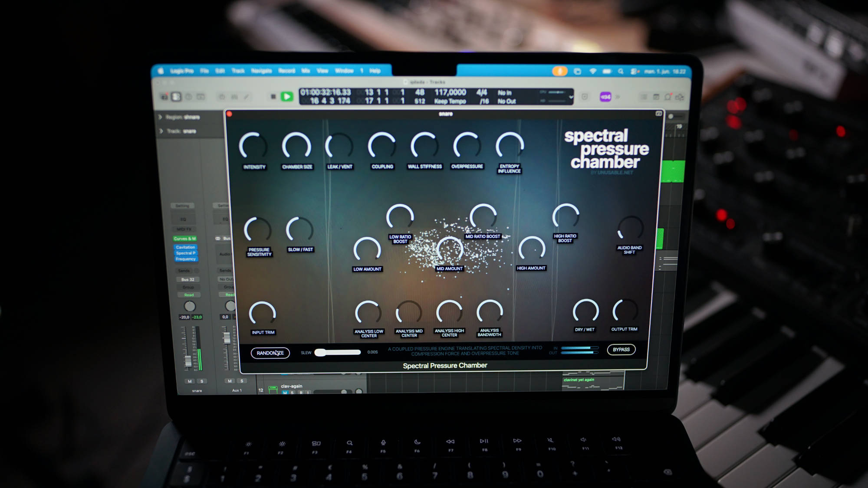The image size is (868, 488).
Task: Click the CHAMBER SIZE knob
Action: click(x=296, y=146)
